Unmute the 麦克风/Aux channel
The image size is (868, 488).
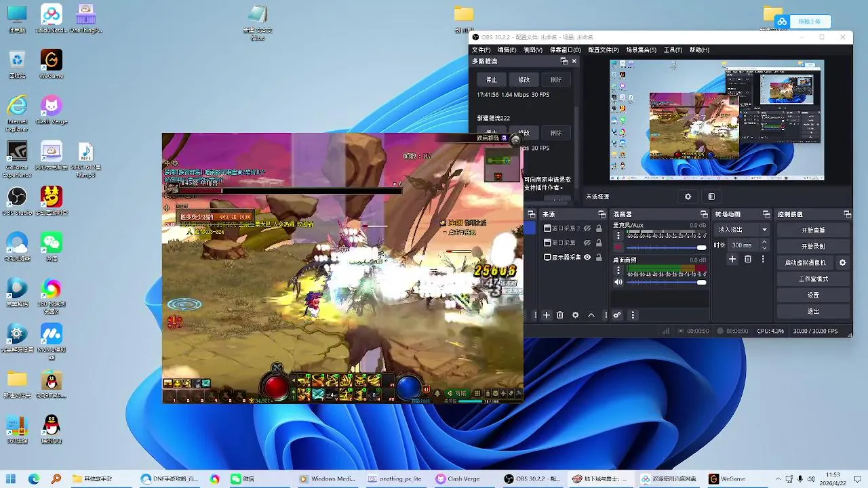click(x=618, y=247)
